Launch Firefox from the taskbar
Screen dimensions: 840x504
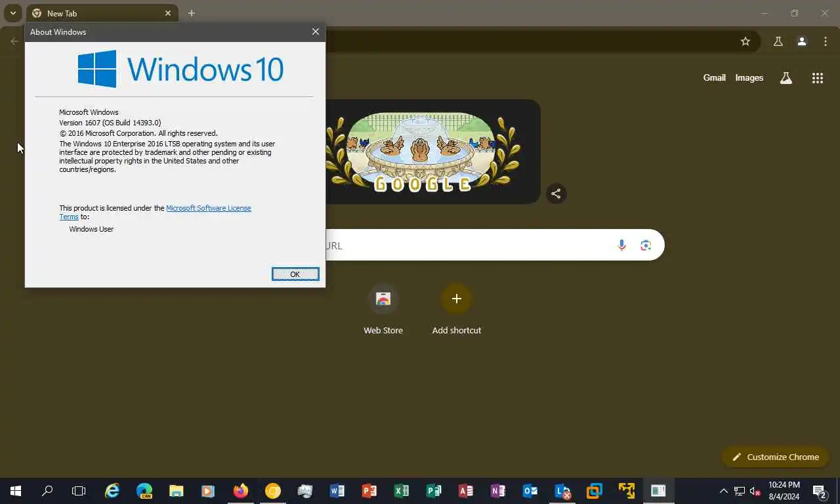[241, 491]
